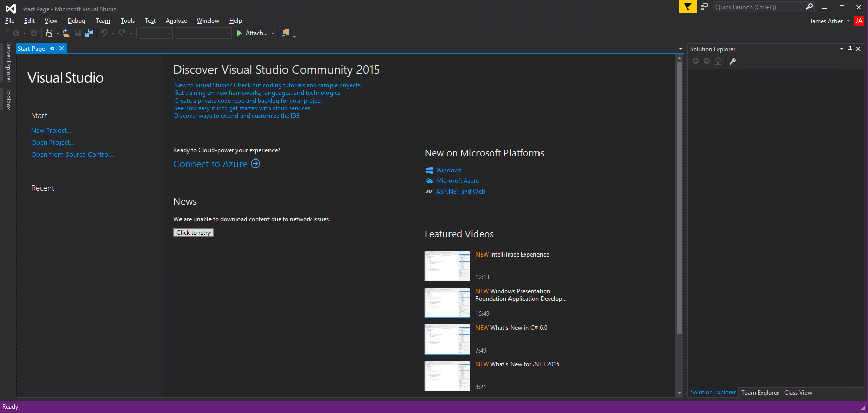Open the toolbar overflow options arrow
868x413 pixels.
[x=294, y=36]
